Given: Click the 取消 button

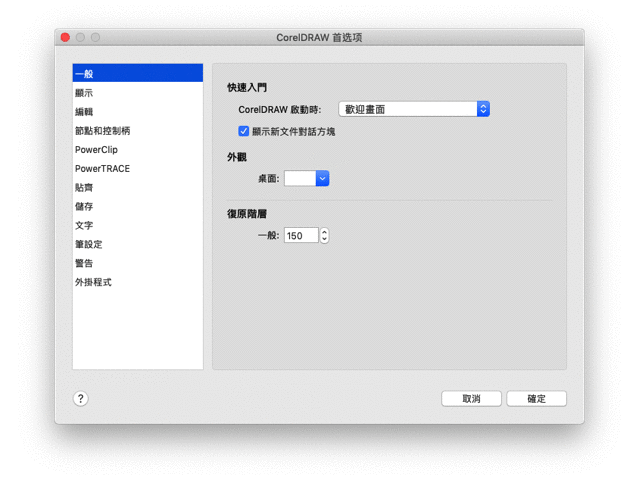Looking at the screenshot, I should click(471, 399).
